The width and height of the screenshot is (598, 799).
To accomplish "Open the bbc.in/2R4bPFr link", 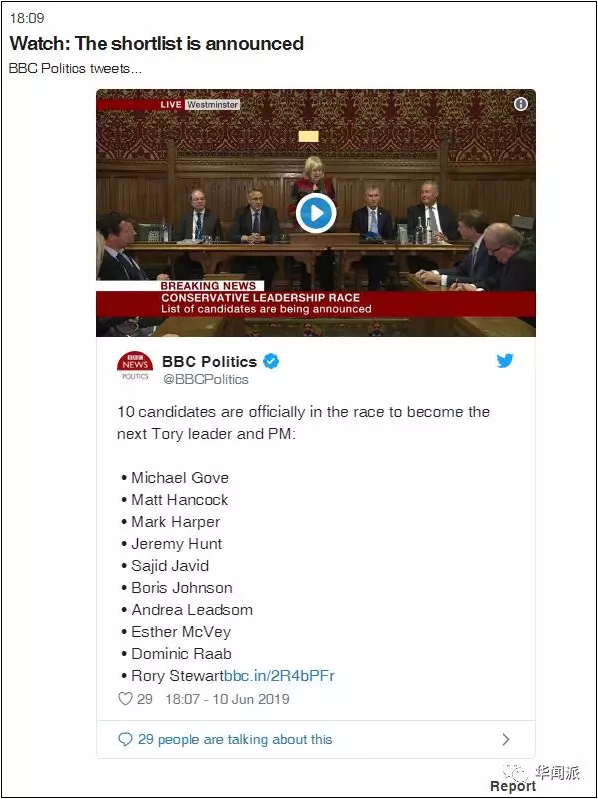I will click(x=279, y=676).
